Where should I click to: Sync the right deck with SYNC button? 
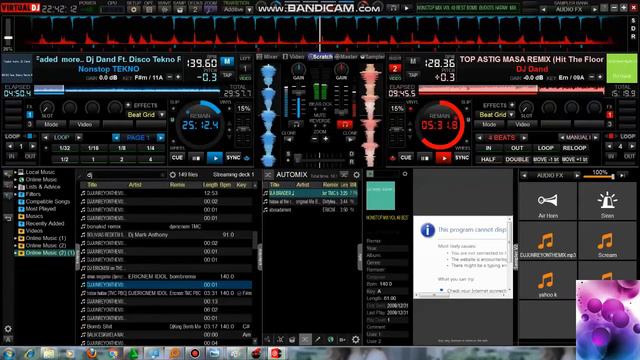(462, 158)
